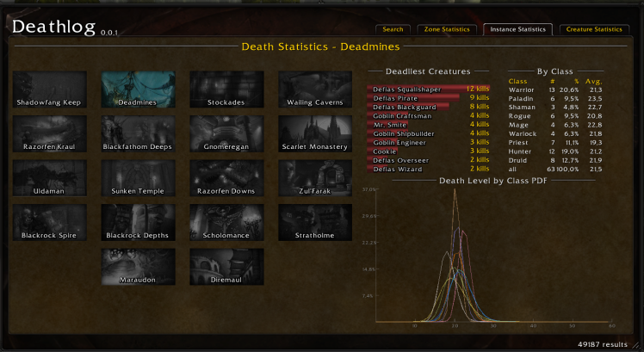Click the 49187 results counter
Viewport: 644px width, 352px height.
603,344
